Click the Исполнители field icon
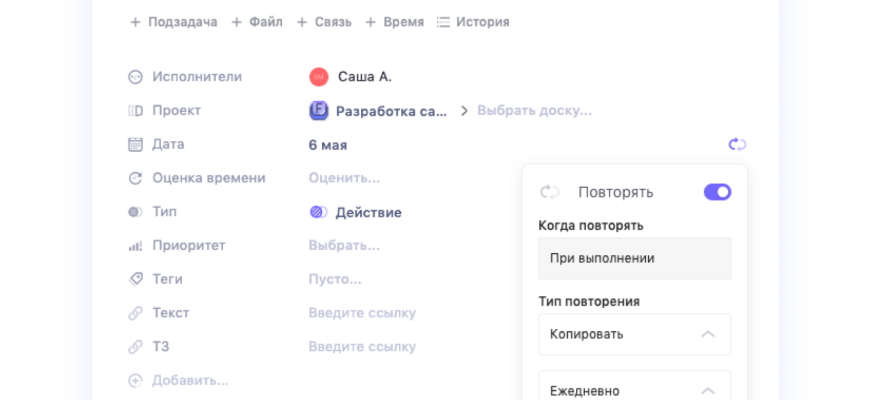Image resolution: width=870 pixels, height=400 pixels. pyautogui.click(x=136, y=77)
